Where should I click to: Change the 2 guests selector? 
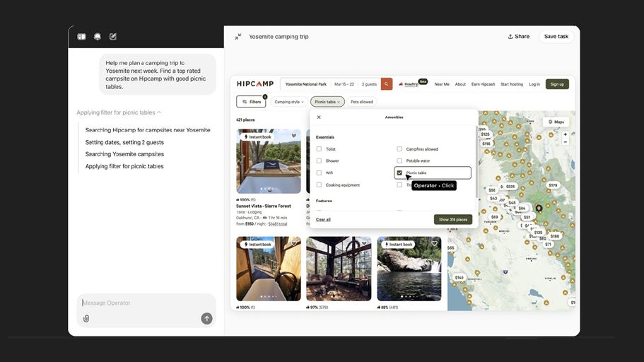pos(369,84)
